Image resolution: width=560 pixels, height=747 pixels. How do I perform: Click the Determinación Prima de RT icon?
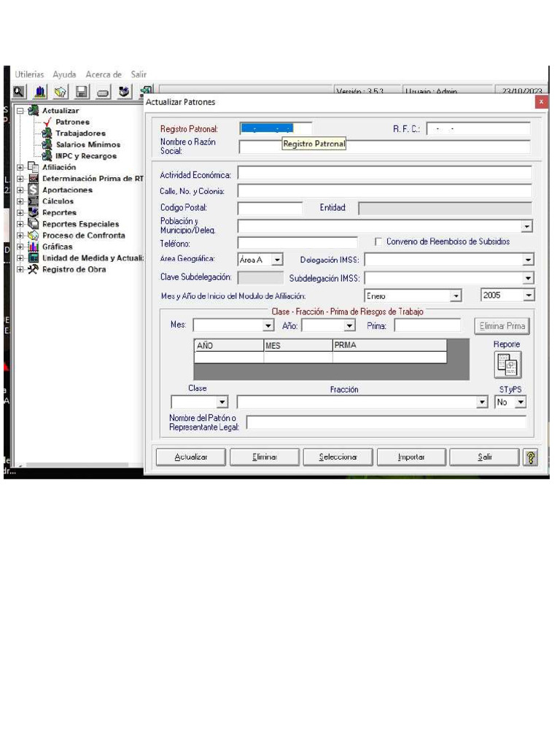click(33, 179)
